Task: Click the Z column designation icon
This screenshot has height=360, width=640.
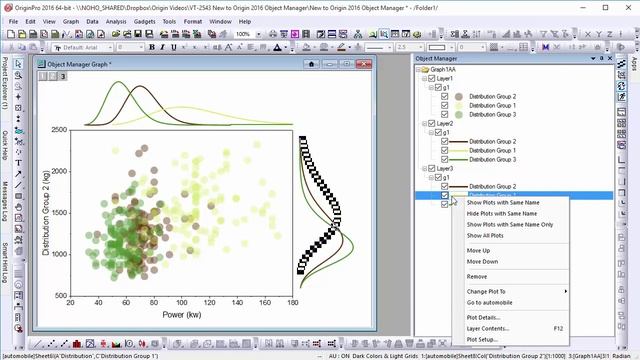Action: [x=610, y=34]
